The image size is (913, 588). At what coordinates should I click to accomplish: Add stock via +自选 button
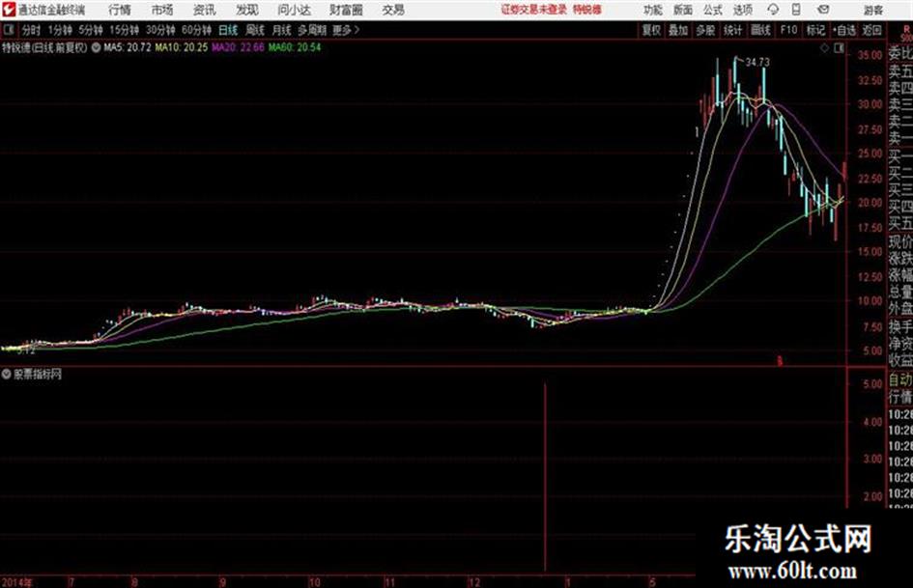point(844,30)
